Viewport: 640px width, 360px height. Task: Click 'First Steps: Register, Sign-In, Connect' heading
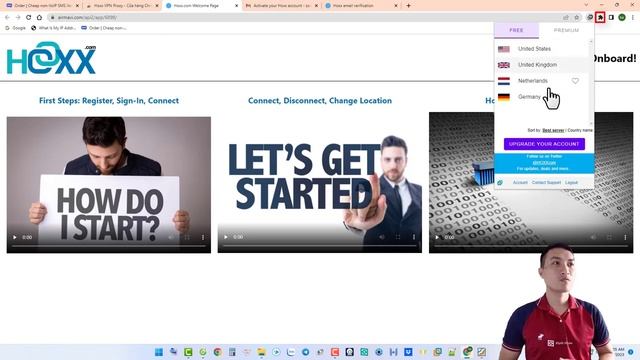(109, 101)
